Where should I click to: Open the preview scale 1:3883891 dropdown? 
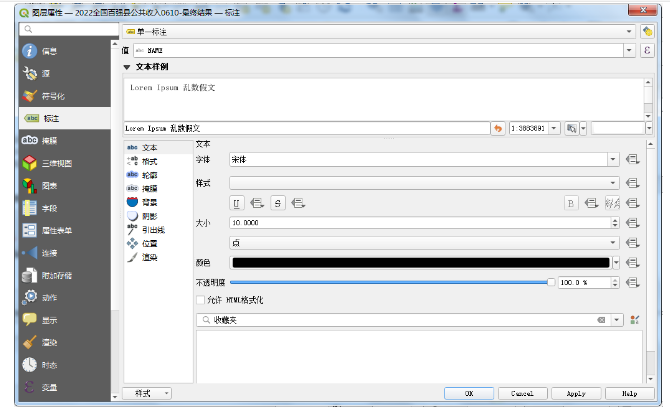554,128
